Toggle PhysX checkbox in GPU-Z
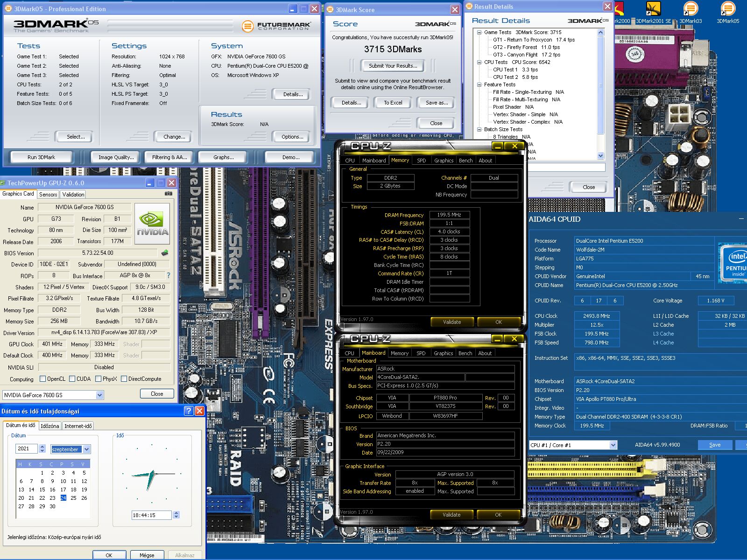 [99, 379]
